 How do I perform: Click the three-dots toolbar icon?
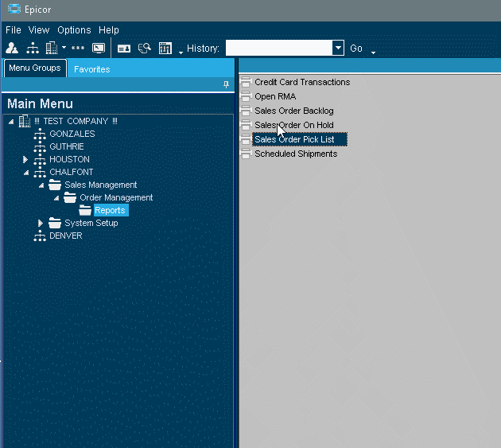[78, 48]
